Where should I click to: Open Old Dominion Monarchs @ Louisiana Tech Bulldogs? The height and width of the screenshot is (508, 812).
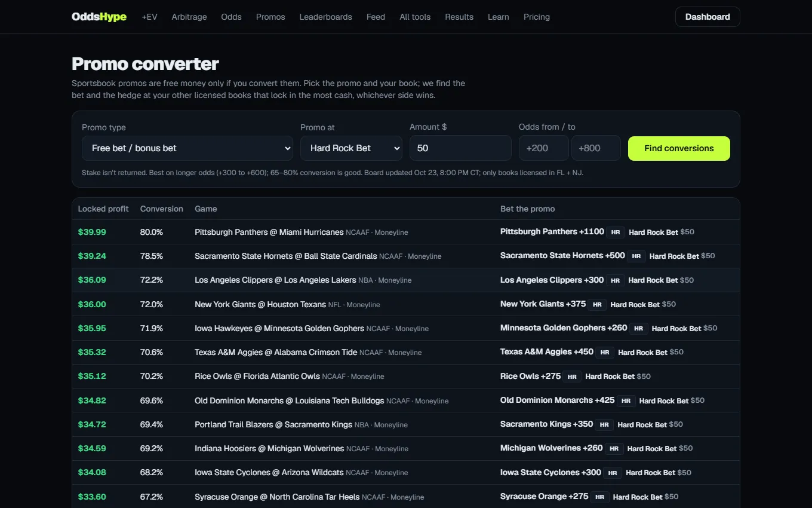tap(290, 400)
